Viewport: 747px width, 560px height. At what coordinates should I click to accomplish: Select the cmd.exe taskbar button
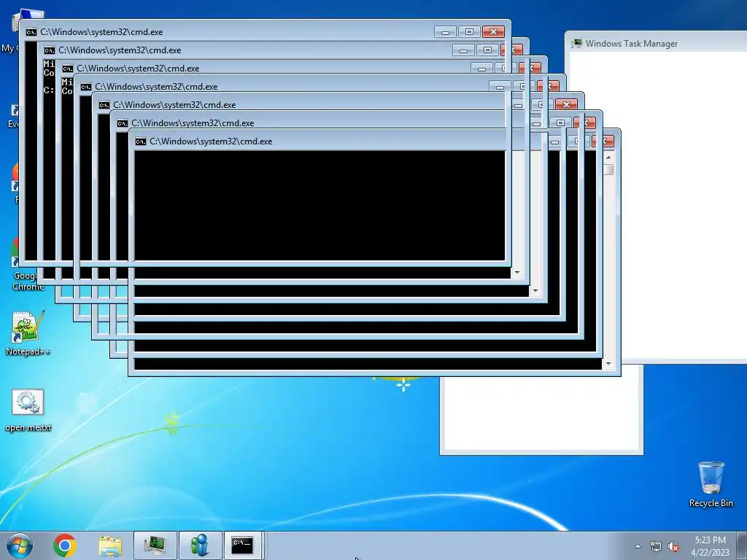click(243, 545)
